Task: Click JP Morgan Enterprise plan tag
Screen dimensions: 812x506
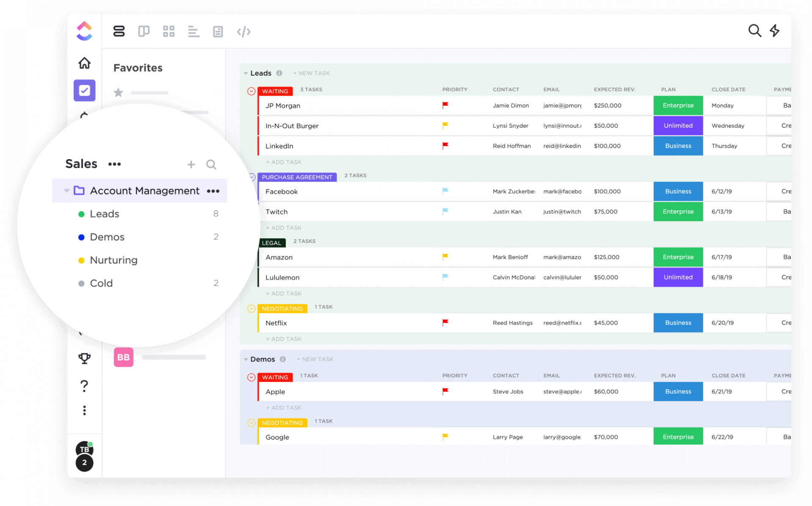Action: [678, 105]
